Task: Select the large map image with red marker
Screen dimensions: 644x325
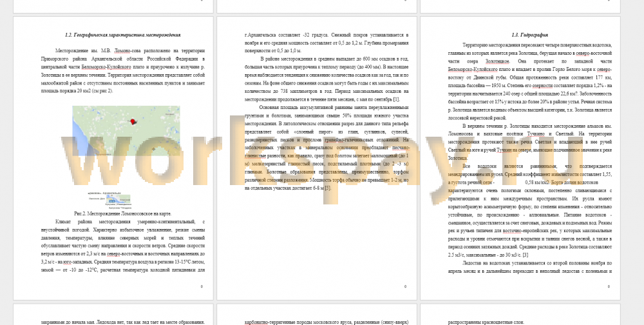Action: [126, 131]
